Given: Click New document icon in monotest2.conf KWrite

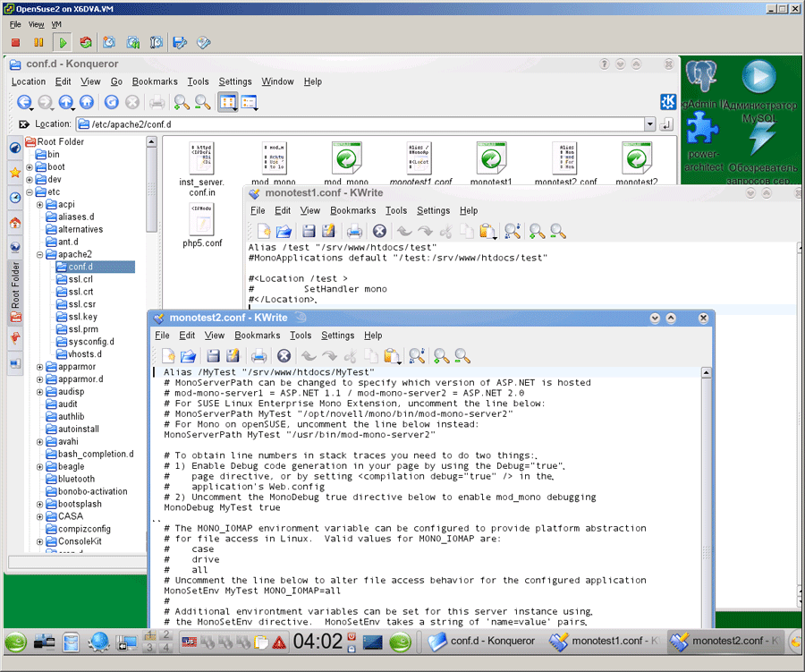Looking at the screenshot, I should coord(168,355).
